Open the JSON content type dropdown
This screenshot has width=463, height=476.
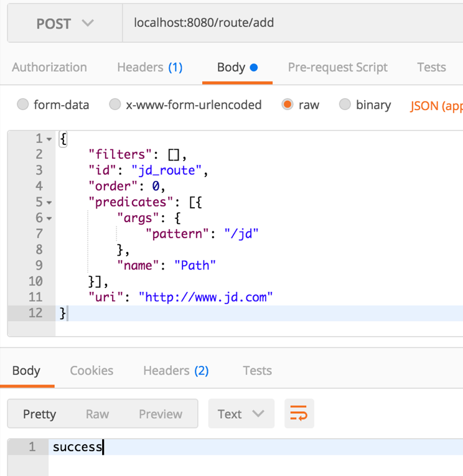436,105
